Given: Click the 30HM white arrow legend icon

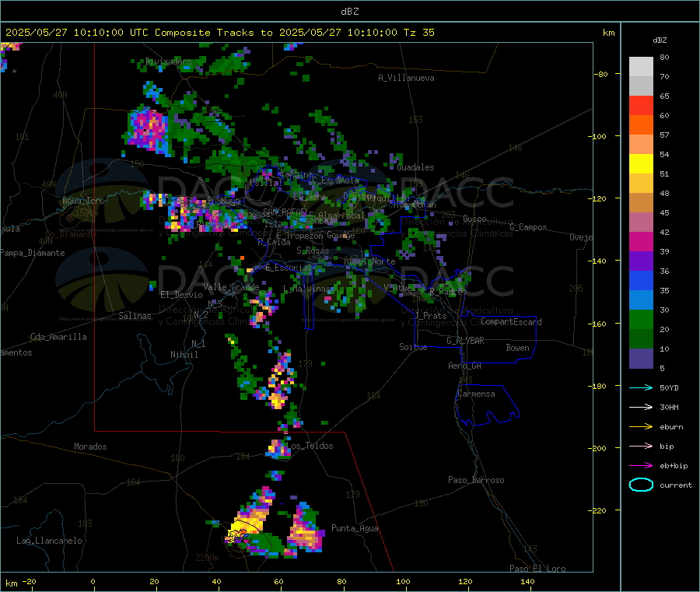Looking at the screenshot, I should [641, 407].
